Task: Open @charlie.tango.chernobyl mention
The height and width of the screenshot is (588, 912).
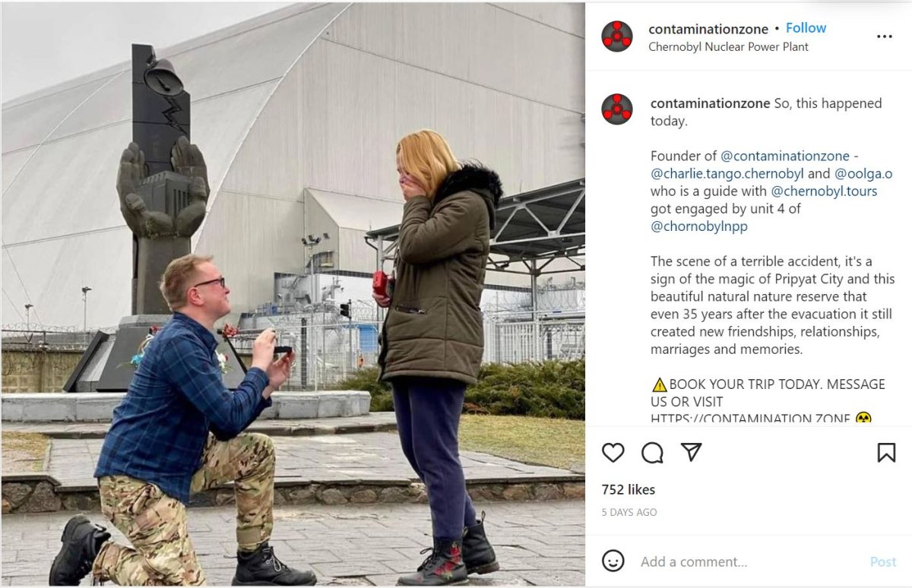Action: 727,174
